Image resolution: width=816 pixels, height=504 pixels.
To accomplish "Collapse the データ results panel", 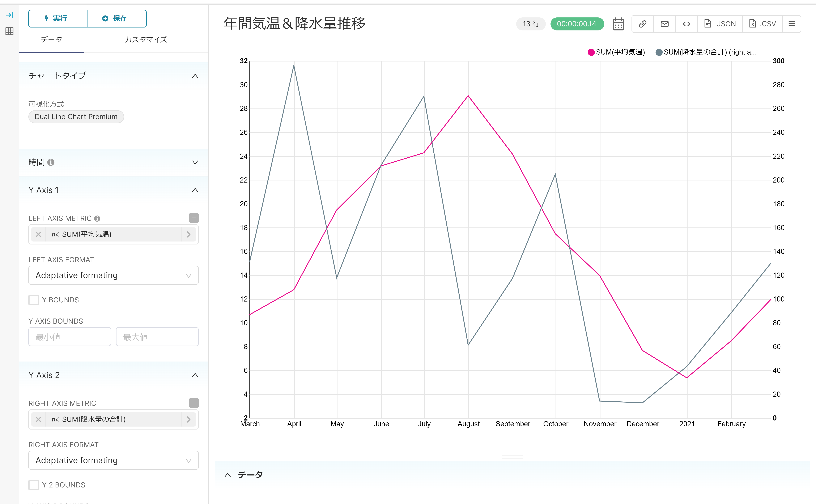I will click(228, 475).
